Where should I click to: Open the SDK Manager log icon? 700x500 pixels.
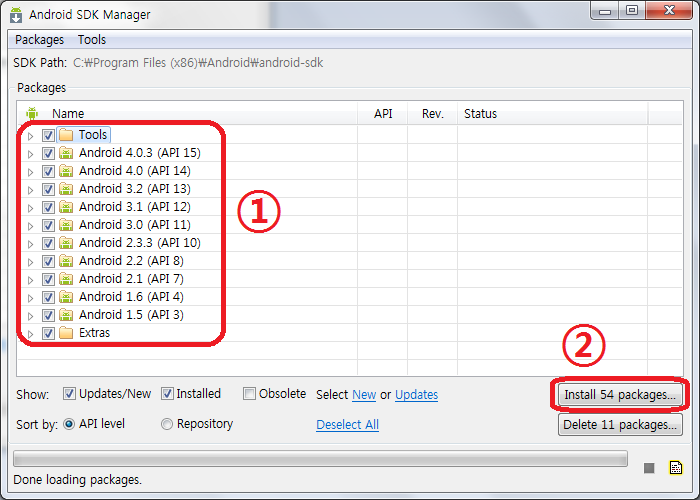(676, 467)
